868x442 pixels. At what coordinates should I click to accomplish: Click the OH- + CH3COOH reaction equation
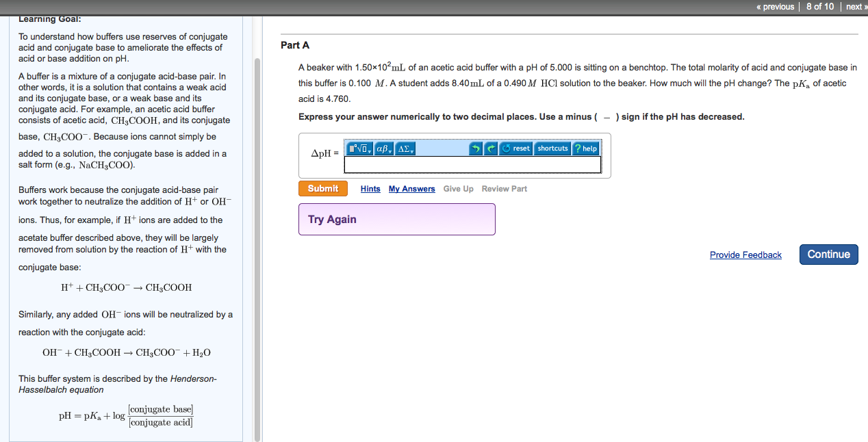coord(127,353)
